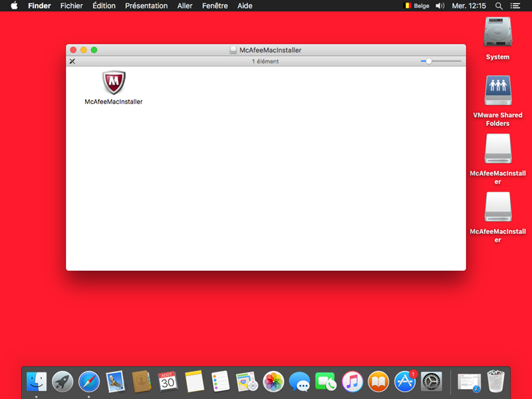Open Notes app in Dock

pyautogui.click(x=194, y=381)
